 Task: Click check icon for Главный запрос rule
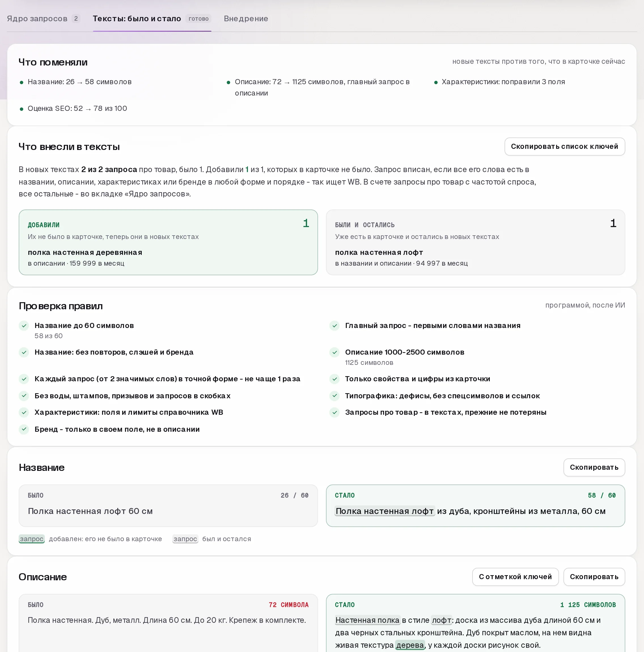(334, 326)
